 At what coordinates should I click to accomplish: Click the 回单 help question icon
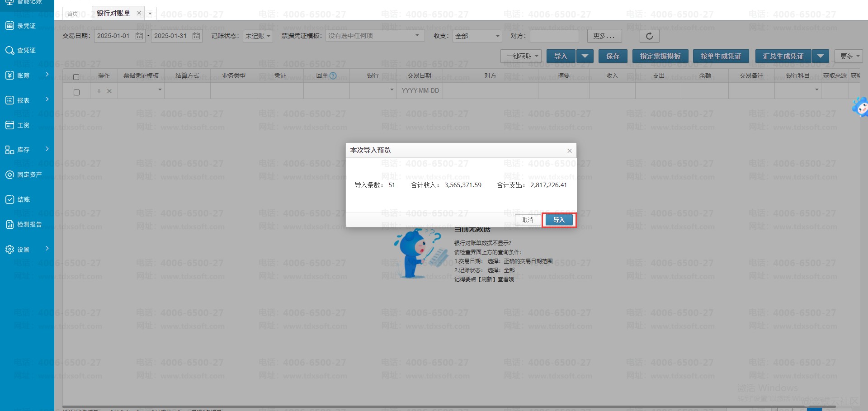coord(333,76)
